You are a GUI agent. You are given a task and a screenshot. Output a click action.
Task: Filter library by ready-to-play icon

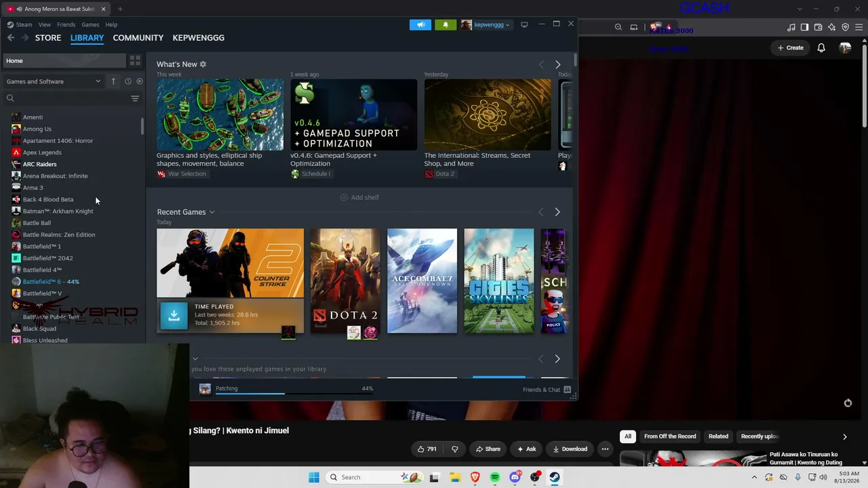(x=140, y=81)
